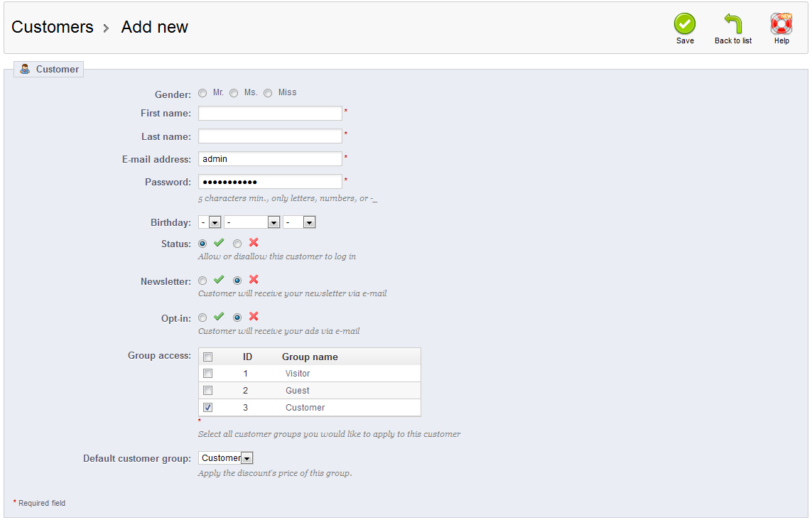This screenshot has height=520, width=812.
Task: Open the Birthday day dropdown
Action: pyautogui.click(x=210, y=222)
